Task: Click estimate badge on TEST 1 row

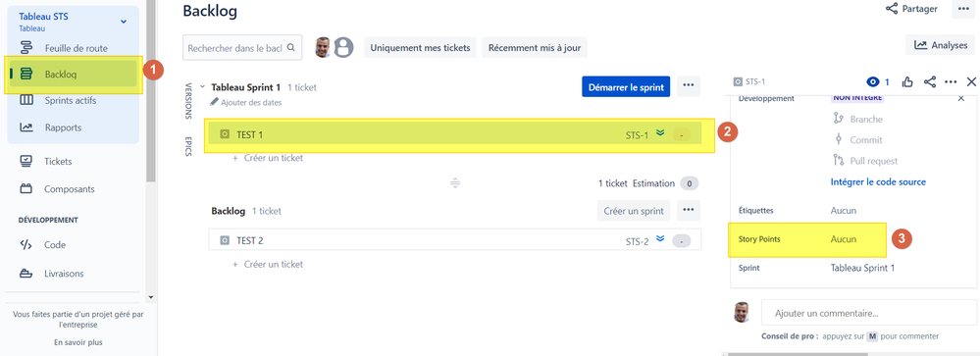Action: tap(681, 135)
